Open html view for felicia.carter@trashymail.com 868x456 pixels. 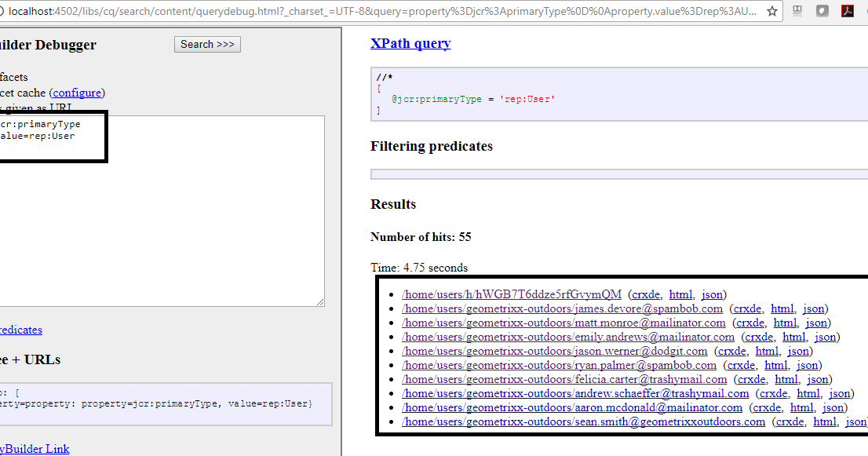click(x=786, y=379)
